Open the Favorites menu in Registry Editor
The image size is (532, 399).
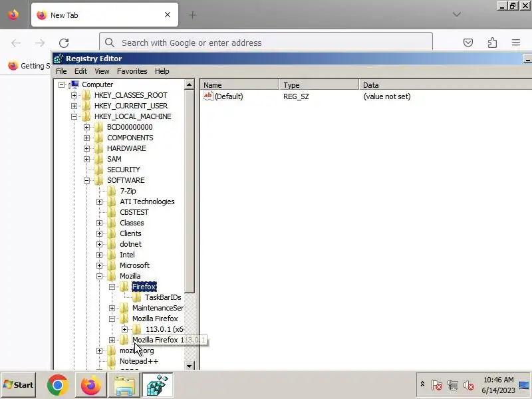[132, 71]
